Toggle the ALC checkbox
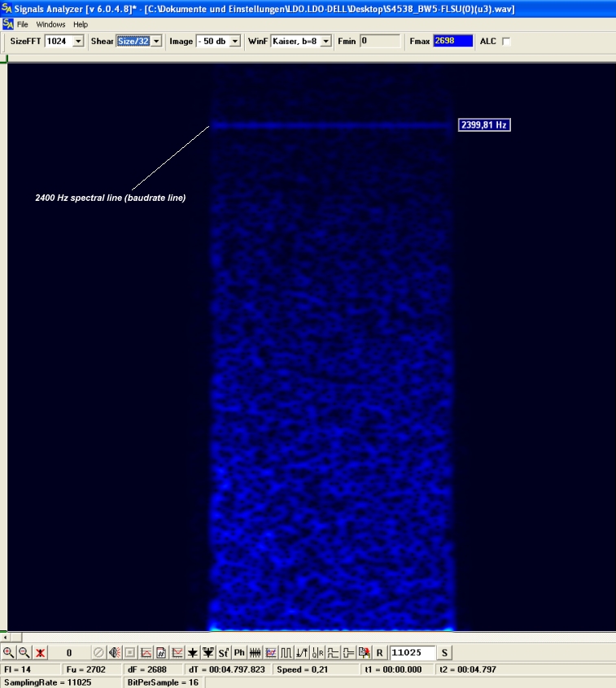This screenshot has height=688, width=616. click(x=506, y=41)
